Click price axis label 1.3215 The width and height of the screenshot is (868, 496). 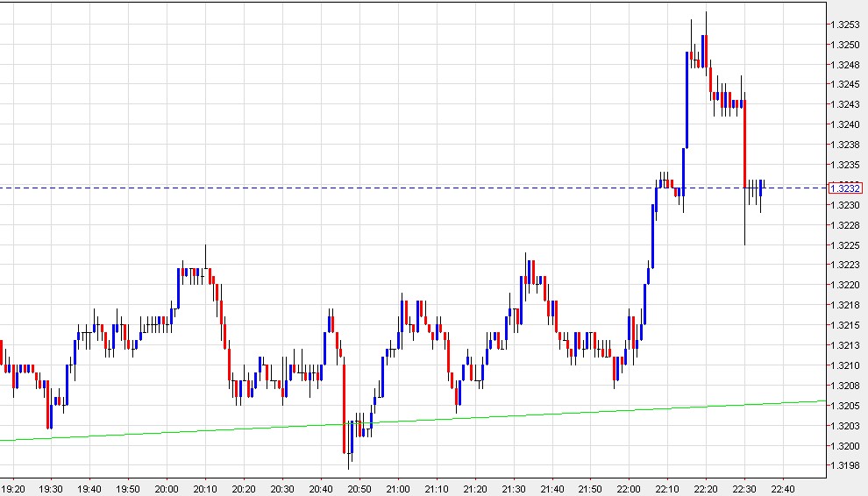point(845,325)
